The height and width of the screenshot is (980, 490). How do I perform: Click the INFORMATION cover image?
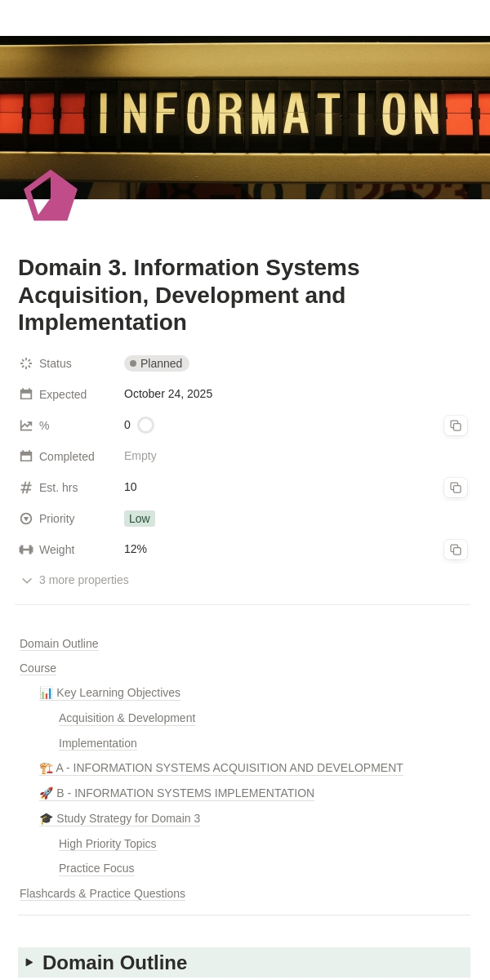coord(245,117)
